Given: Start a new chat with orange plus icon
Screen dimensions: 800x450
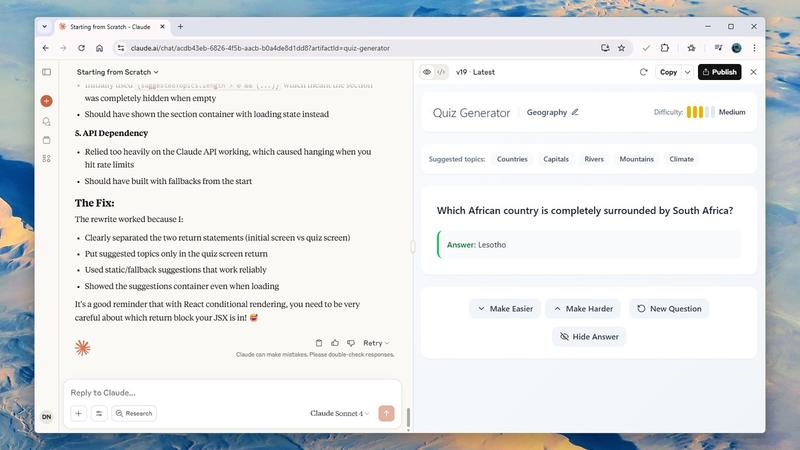Looking at the screenshot, I should click(46, 101).
